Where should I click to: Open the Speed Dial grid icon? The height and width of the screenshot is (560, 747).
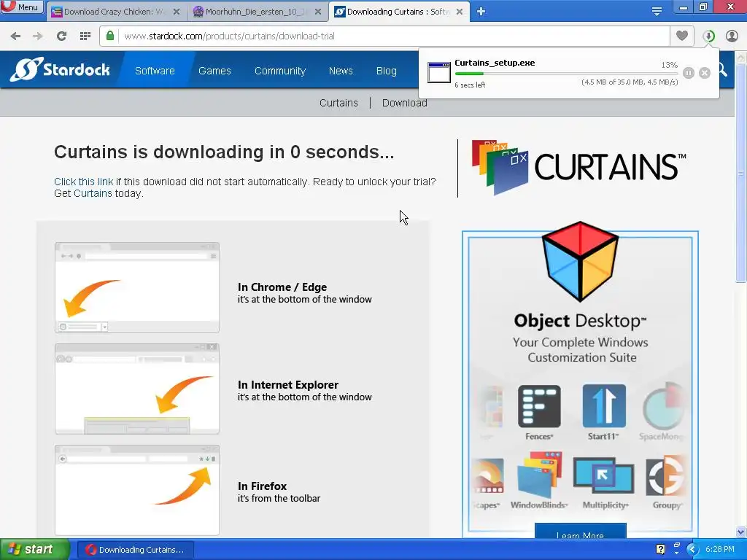click(85, 36)
